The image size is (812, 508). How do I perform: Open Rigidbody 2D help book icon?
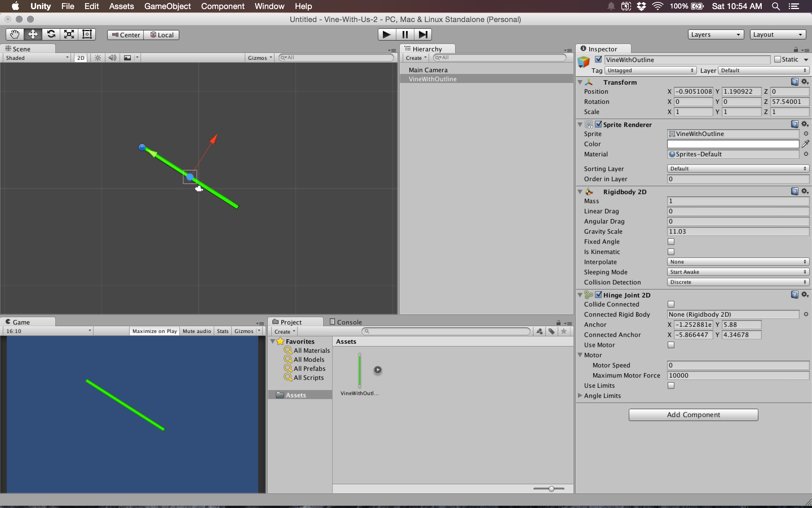[795, 191]
